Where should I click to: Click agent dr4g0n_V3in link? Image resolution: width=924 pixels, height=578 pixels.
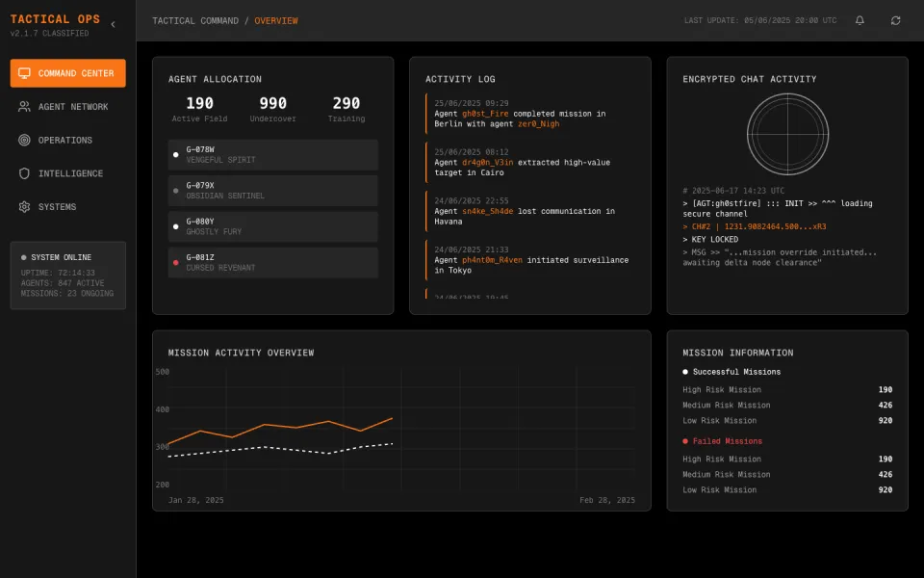[x=487, y=162]
